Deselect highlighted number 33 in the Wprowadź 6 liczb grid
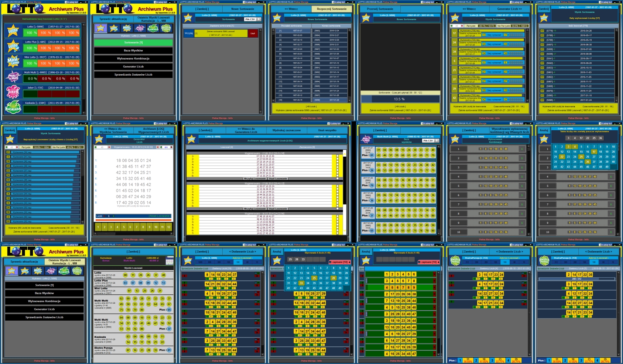 301,283
